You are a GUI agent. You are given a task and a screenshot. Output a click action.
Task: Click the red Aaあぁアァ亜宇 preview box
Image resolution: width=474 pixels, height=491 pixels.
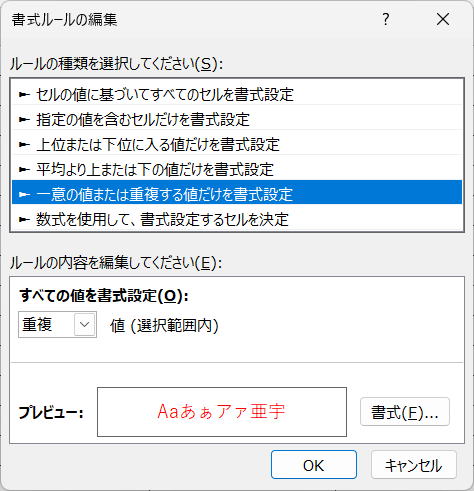pyautogui.click(x=222, y=412)
